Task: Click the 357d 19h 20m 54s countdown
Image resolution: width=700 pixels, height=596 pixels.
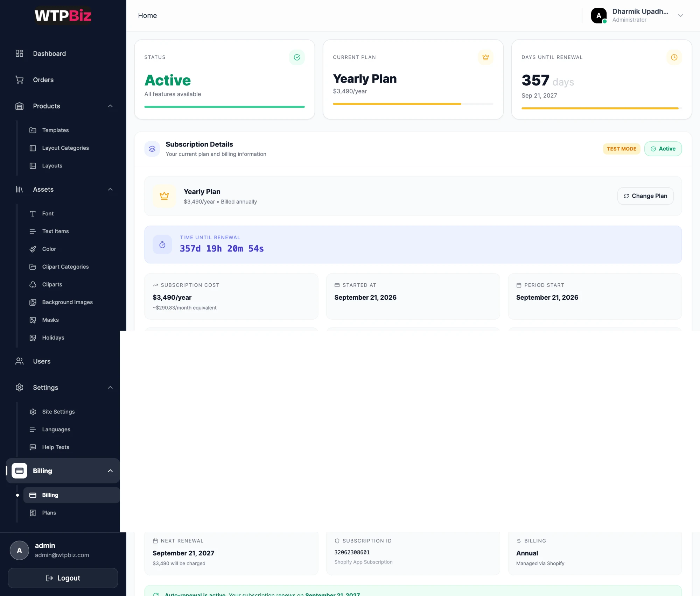Action: 222,249
